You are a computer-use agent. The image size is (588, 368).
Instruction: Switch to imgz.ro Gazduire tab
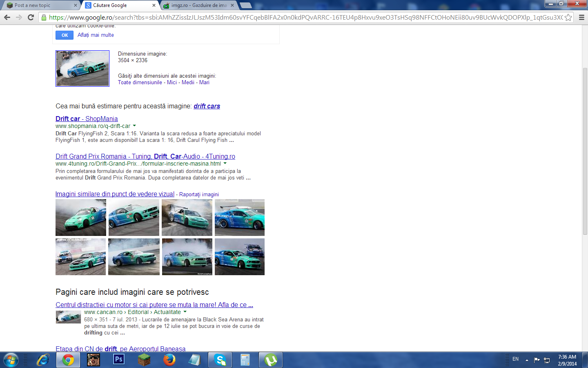(199, 5)
